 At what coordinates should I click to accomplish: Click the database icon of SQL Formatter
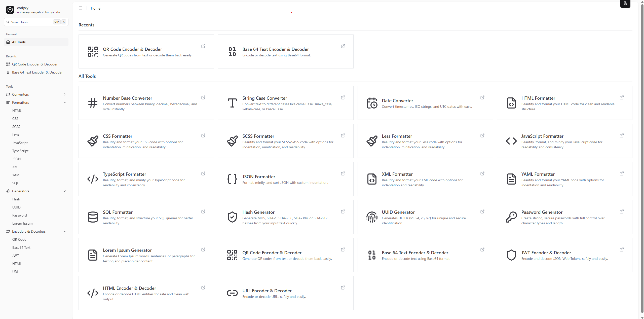(93, 217)
